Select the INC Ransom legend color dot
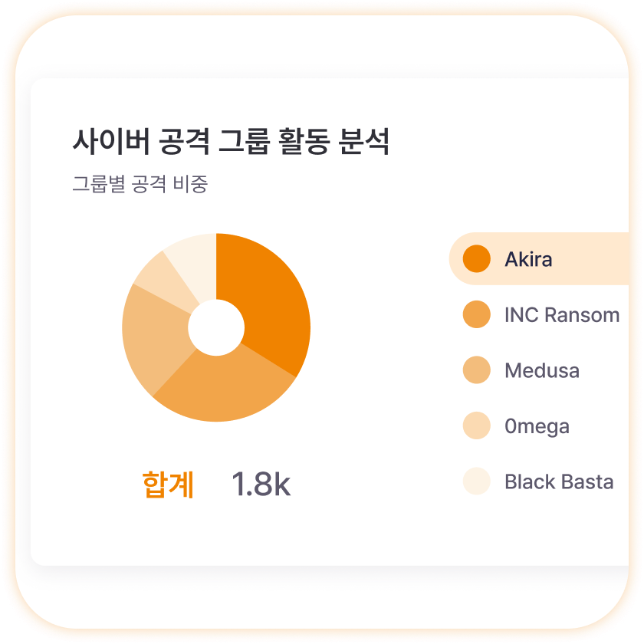The image size is (644, 644). point(477,315)
